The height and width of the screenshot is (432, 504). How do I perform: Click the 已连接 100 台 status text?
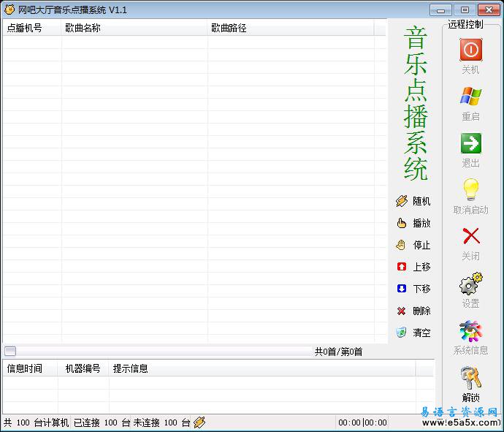click(x=102, y=422)
